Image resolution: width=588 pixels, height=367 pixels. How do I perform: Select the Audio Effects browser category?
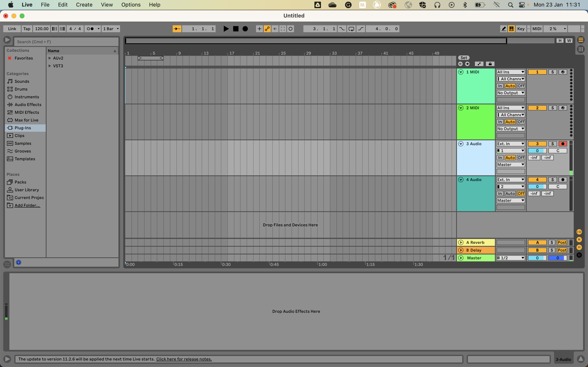(27, 104)
